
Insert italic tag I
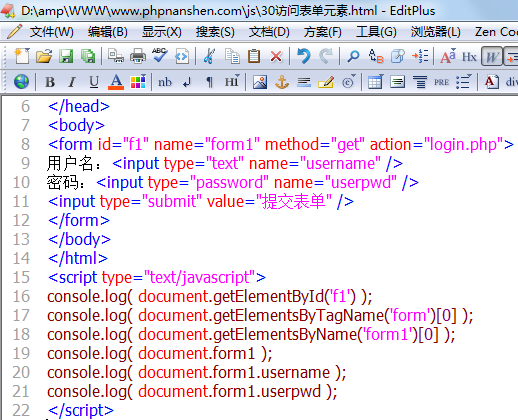72,82
